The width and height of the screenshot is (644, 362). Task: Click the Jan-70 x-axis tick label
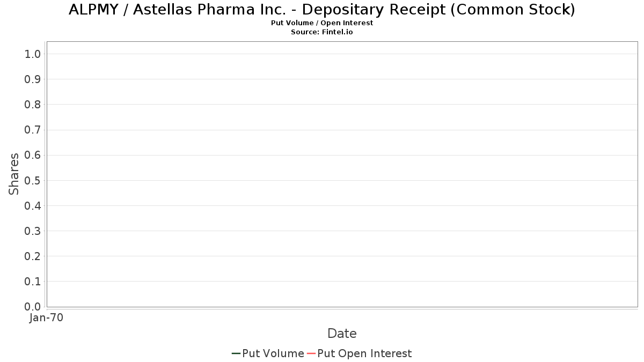point(47,318)
